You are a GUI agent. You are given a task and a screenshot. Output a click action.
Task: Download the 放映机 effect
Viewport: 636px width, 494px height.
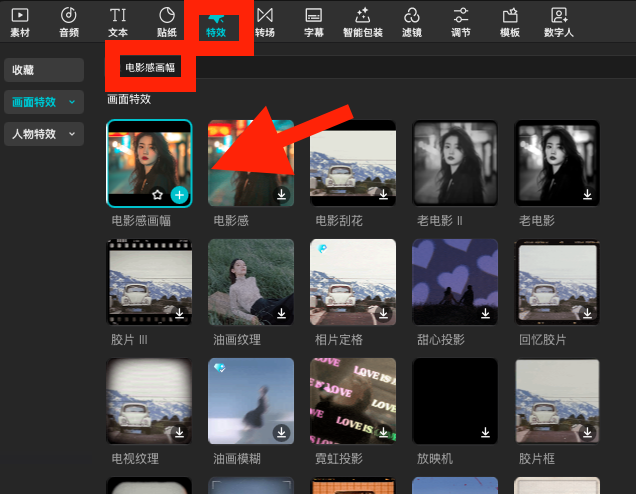point(485,433)
